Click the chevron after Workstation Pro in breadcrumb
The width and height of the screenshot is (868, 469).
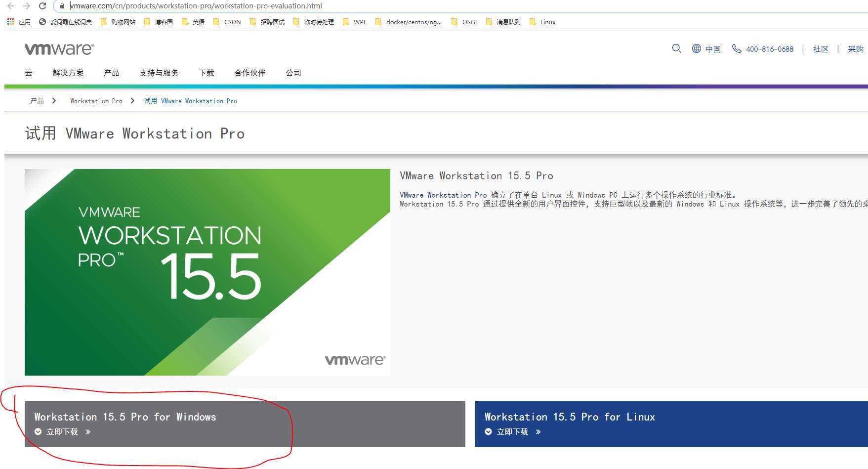132,101
